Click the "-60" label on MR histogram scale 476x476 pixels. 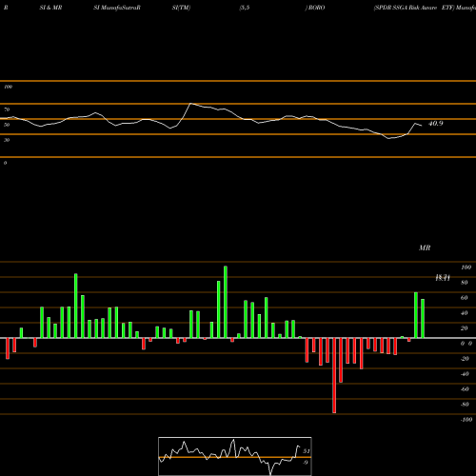pos(465,389)
